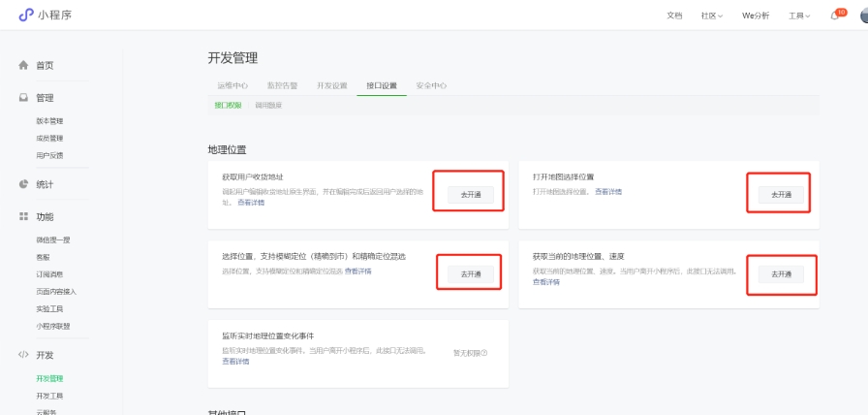Open We分析 in the top navigation

click(x=756, y=16)
